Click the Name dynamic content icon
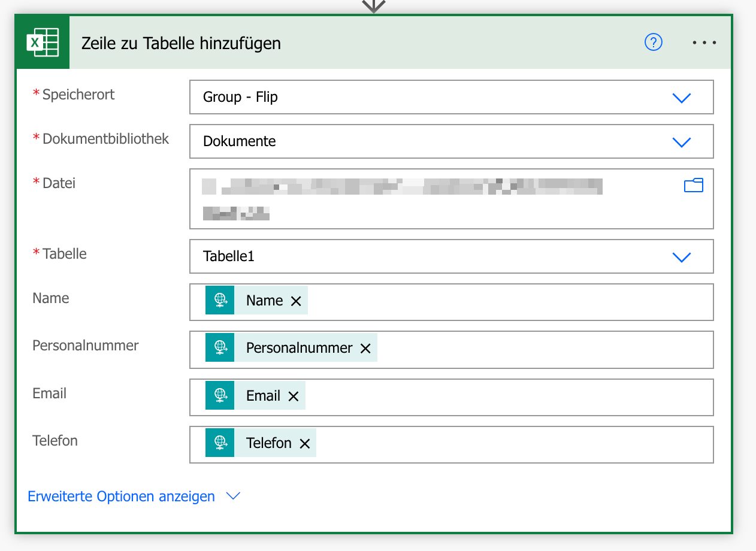The width and height of the screenshot is (756, 551). pos(220,300)
